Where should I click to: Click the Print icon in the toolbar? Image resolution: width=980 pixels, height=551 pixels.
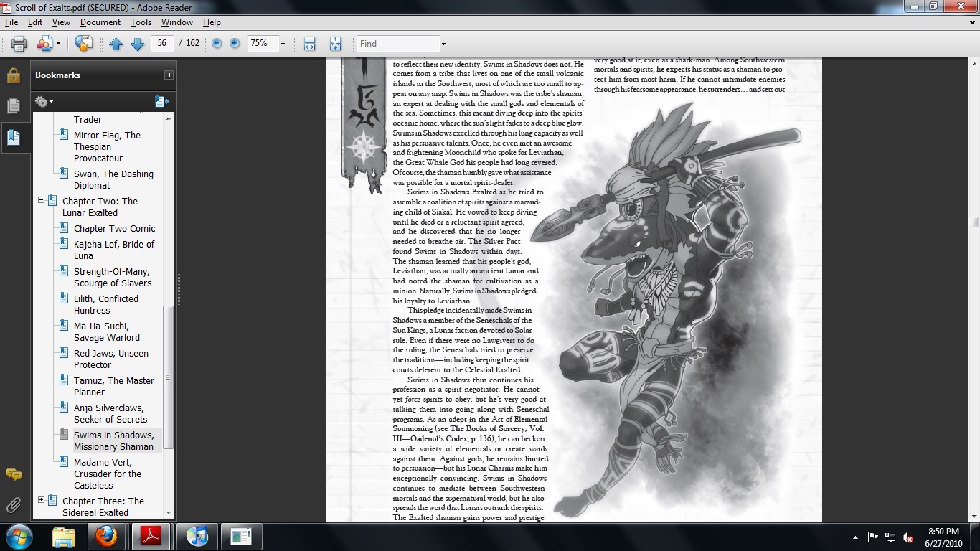(19, 44)
